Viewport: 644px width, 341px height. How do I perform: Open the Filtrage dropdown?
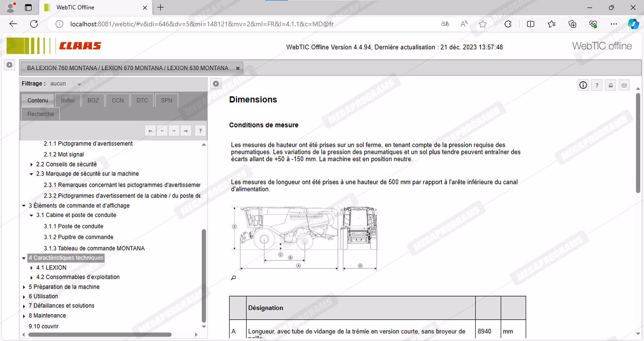[79, 84]
